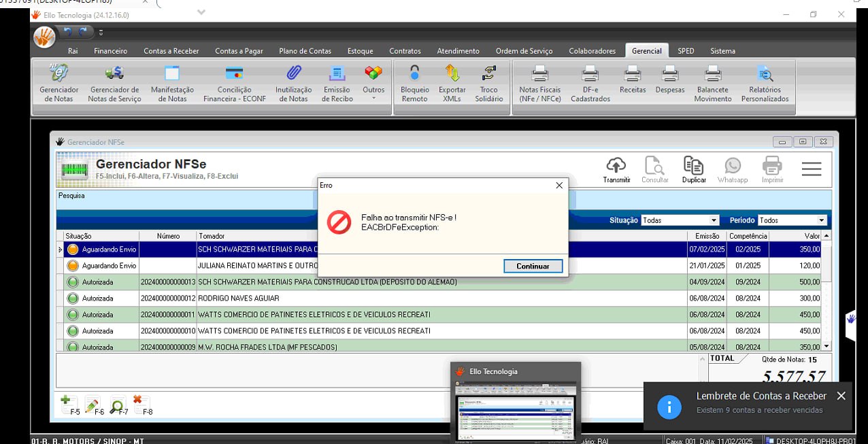The height and width of the screenshot is (444, 868).
Task: Click the Ello application orb button
Action: [x=44, y=36]
